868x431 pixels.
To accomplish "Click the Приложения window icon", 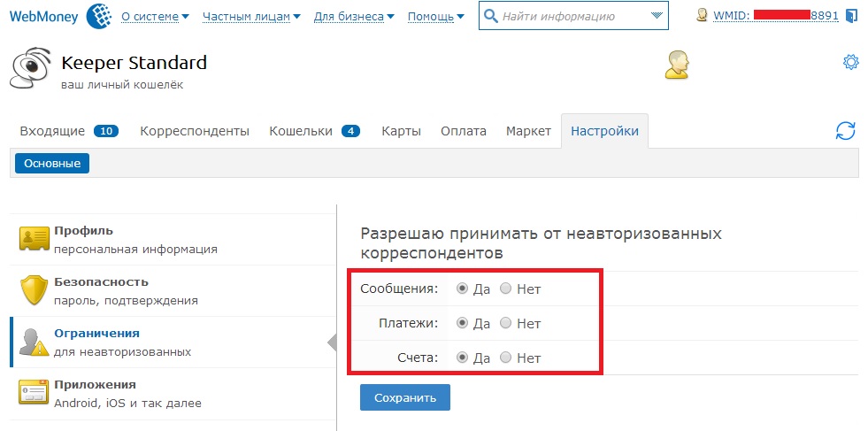I will (x=35, y=392).
